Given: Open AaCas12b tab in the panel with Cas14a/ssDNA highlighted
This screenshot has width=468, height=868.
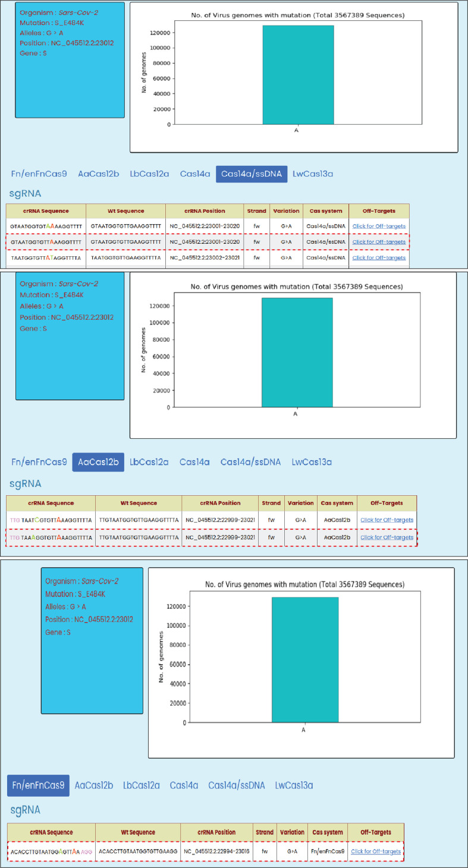Looking at the screenshot, I should click(x=99, y=174).
